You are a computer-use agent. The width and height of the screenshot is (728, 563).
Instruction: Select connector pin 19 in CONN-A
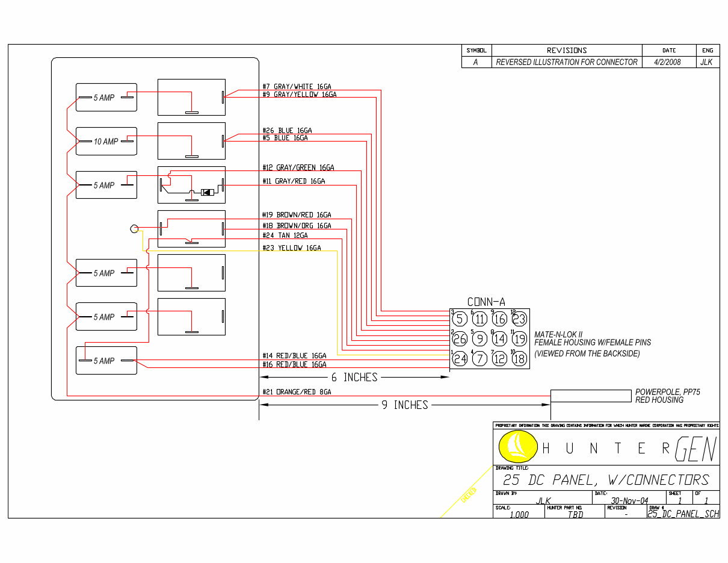point(519,339)
